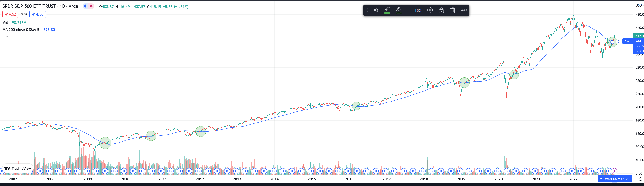Open more options in drawing toolbar

pyautogui.click(x=464, y=10)
